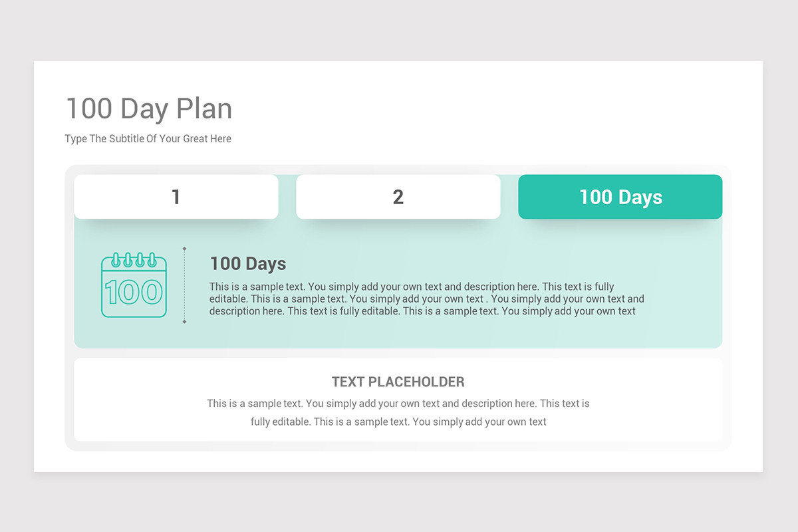Click the dotted vertical divider line
This screenshot has height=532, width=798.
(184, 286)
